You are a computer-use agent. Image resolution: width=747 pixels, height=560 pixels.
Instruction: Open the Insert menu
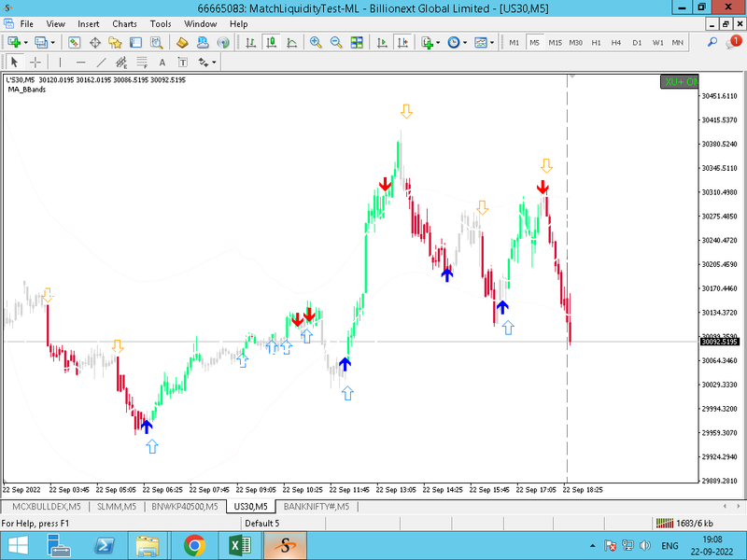(x=88, y=24)
